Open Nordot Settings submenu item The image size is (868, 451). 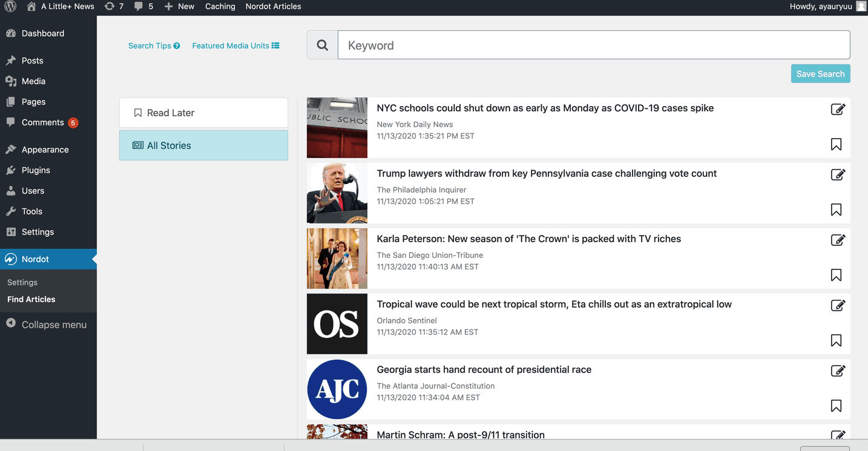coord(22,282)
